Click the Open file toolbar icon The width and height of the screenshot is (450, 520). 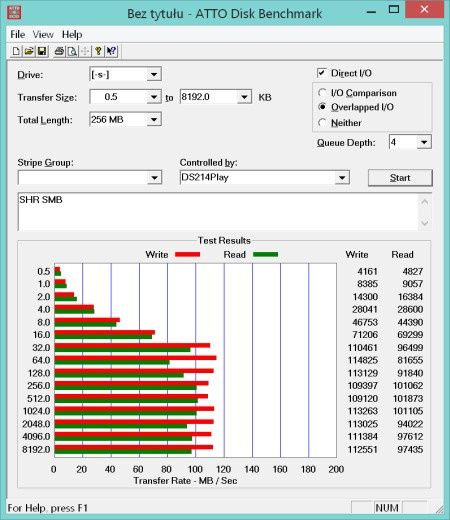click(29, 51)
